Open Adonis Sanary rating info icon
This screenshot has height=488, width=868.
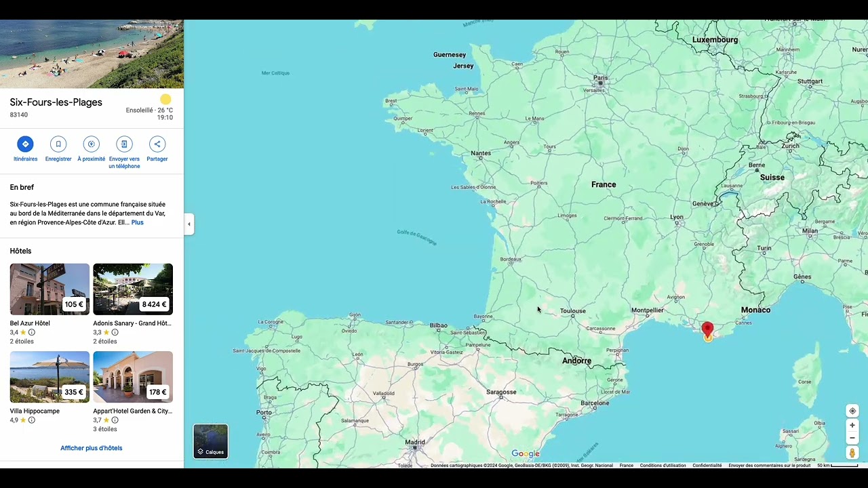tap(115, 332)
